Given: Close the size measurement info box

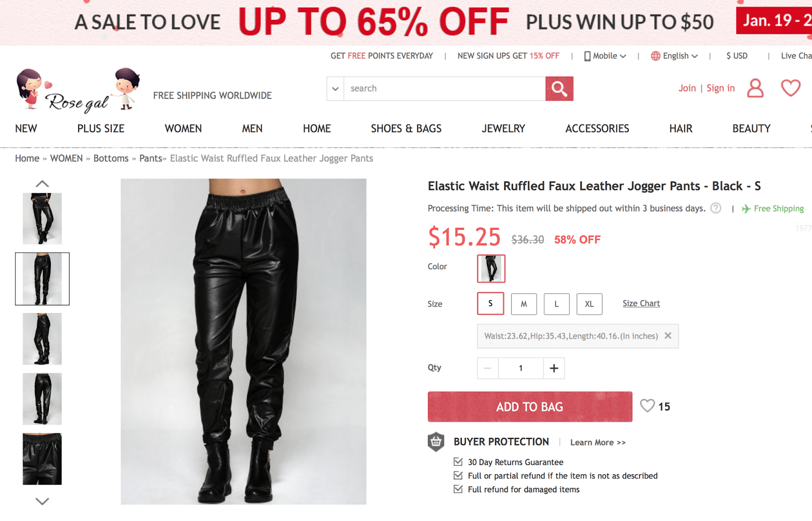Looking at the screenshot, I should click(x=668, y=336).
